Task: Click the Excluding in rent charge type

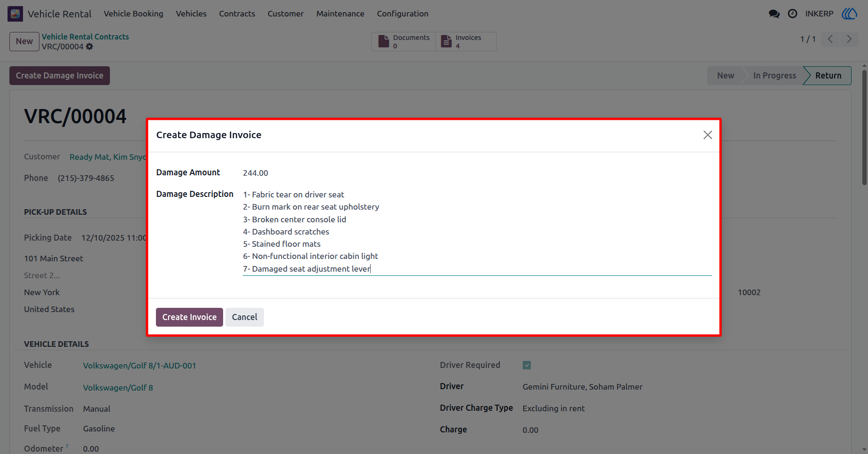Action: point(553,408)
